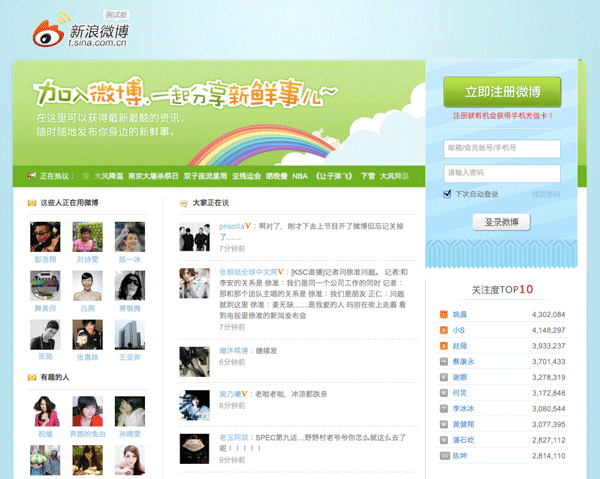Open 陈坤 in the TOP10 list
The image size is (600, 479).
click(x=460, y=456)
